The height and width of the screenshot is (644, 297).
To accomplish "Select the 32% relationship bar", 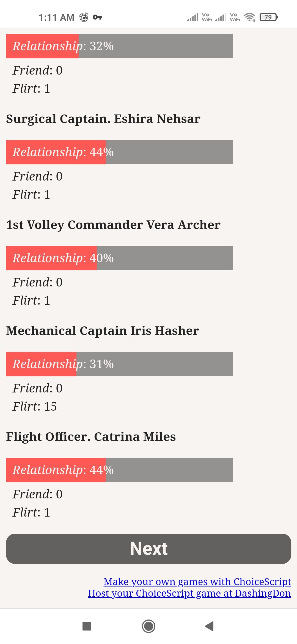I will pos(119,46).
